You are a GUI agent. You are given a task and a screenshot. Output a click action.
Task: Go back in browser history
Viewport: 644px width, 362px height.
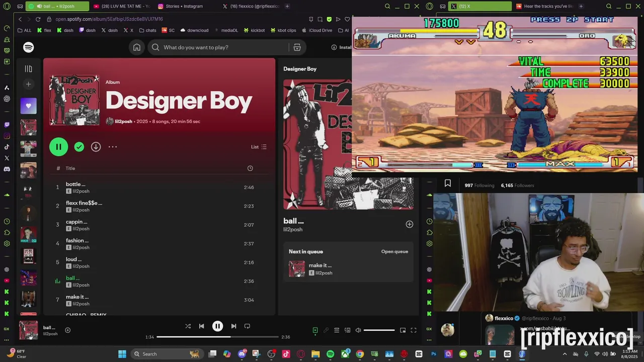tap(20, 19)
